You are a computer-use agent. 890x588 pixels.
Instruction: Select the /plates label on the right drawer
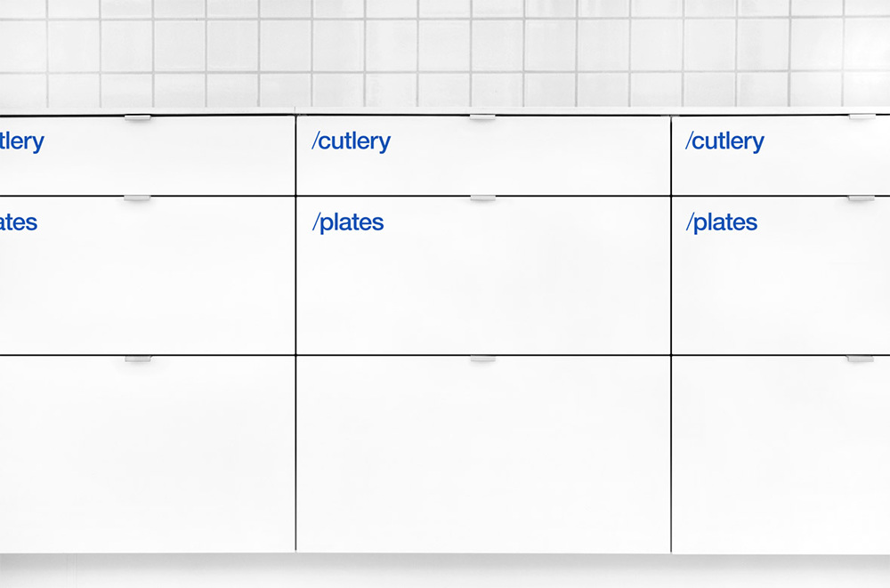click(x=722, y=222)
